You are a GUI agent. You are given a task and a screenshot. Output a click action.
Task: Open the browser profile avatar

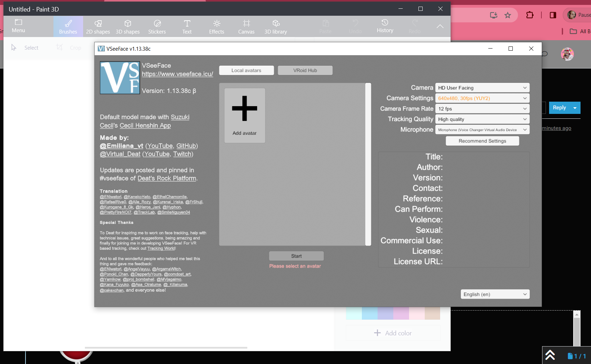[572, 15]
